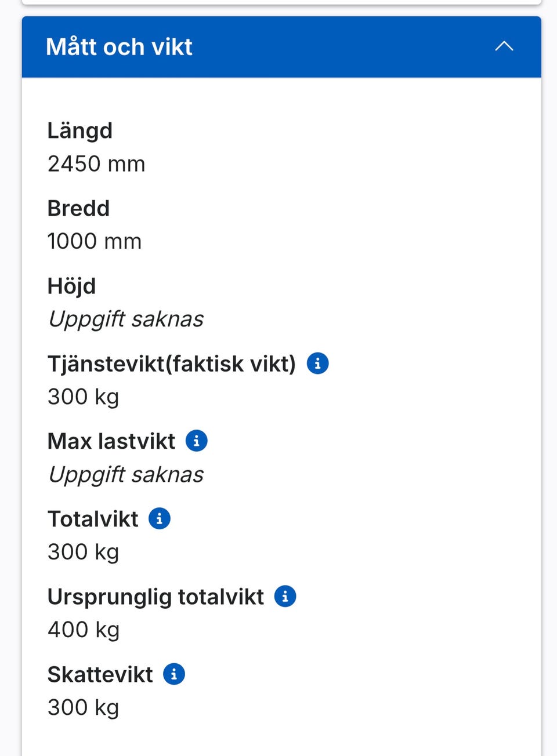The image size is (557, 756).
Task: Click the Längd label
Action: pyautogui.click(x=80, y=131)
